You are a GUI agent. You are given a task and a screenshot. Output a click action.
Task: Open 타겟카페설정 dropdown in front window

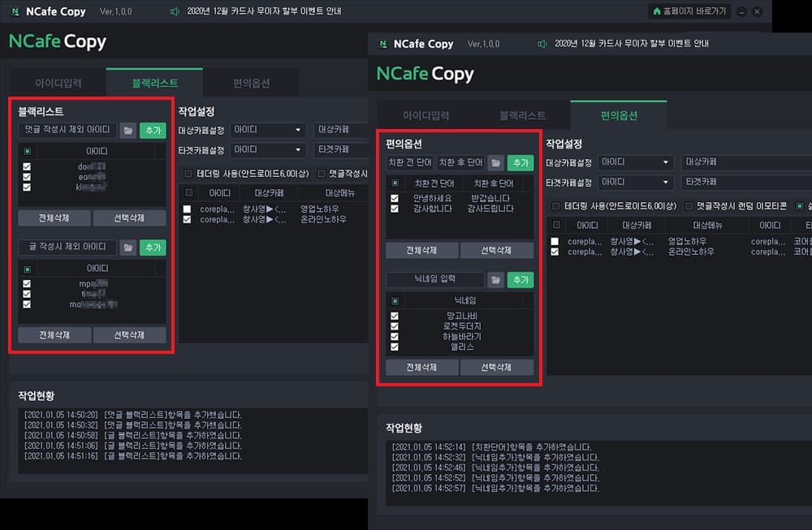pyautogui.click(x=636, y=182)
